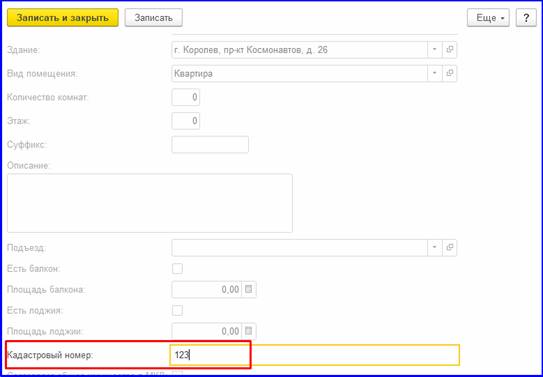Toggle the Есть лоджия checkbox
This screenshot has height=377, width=543.
(177, 310)
